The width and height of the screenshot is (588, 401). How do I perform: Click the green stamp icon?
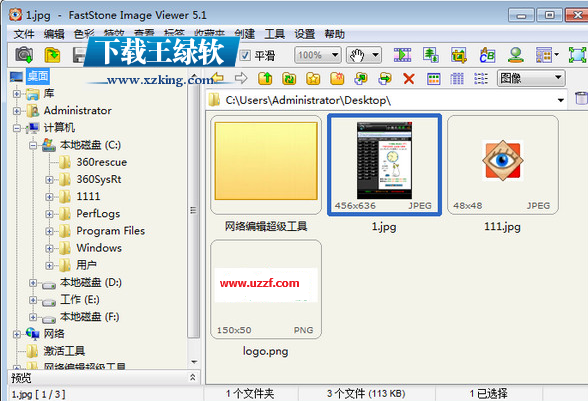coord(516,55)
